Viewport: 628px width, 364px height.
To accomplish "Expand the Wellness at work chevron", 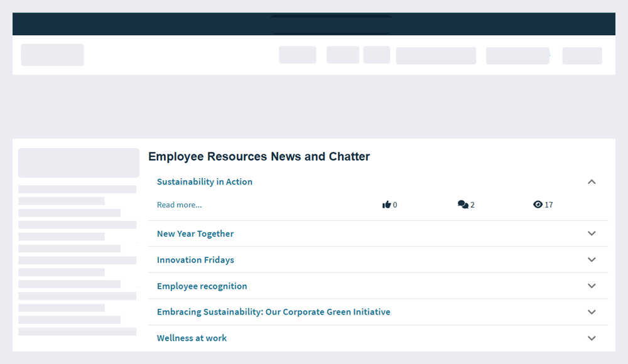I will pyautogui.click(x=592, y=338).
